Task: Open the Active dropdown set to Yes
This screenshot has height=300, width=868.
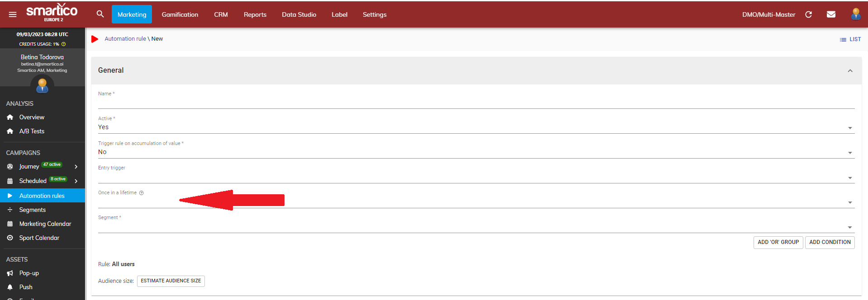Action: pyautogui.click(x=476, y=127)
